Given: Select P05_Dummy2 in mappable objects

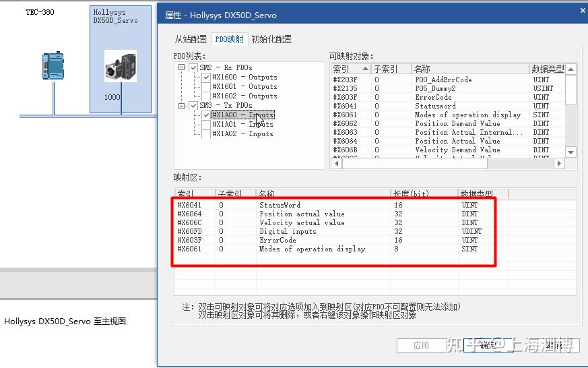Looking at the screenshot, I should [449, 88].
